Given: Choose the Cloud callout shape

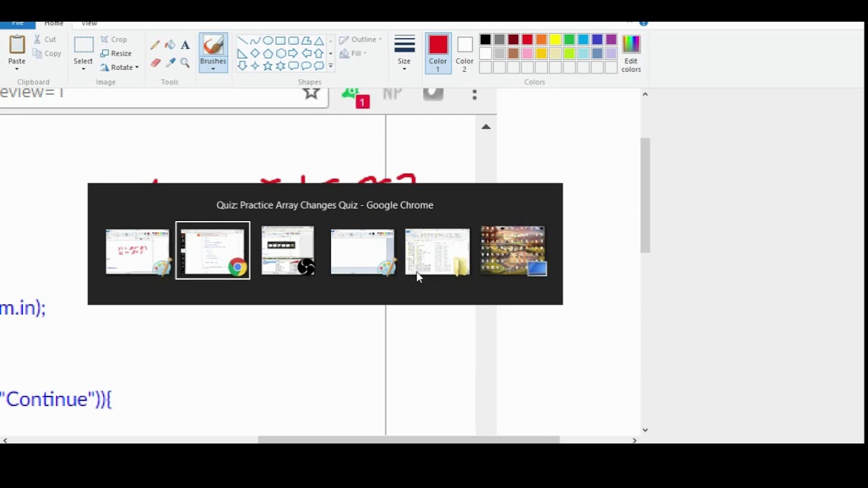Looking at the screenshot, I should 318,66.
